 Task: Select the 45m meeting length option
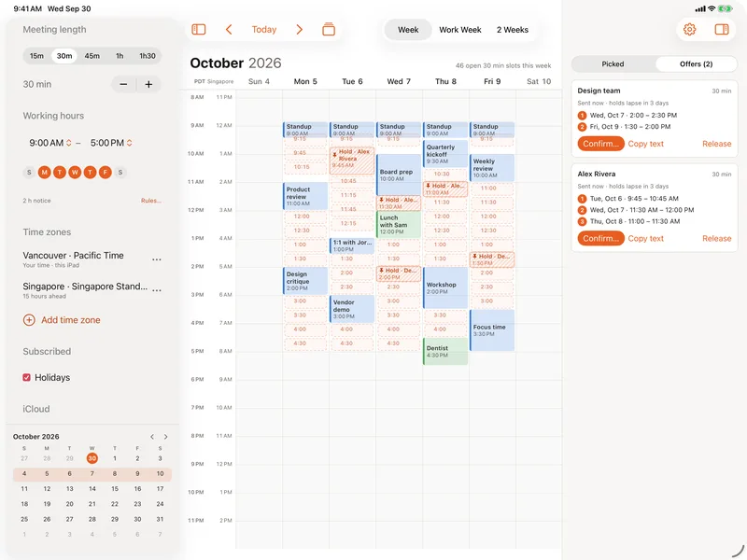coord(92,56)
